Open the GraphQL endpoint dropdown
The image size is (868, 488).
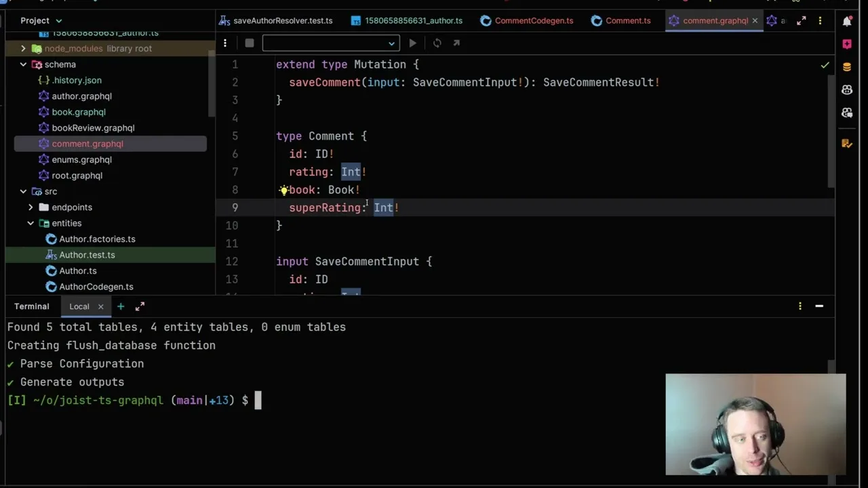330,43
